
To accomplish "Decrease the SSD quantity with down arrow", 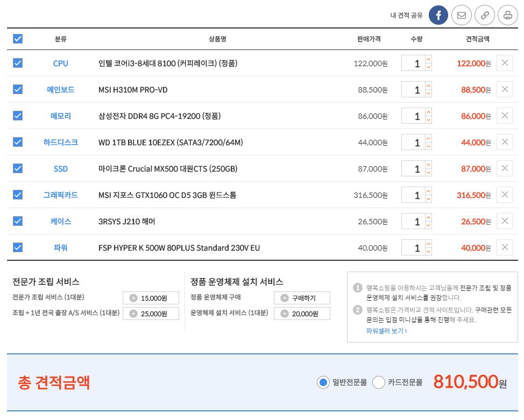I will click(x=428, y=173).
